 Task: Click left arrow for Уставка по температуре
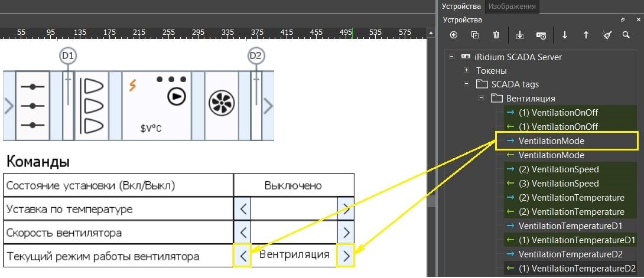pos(243,209)
